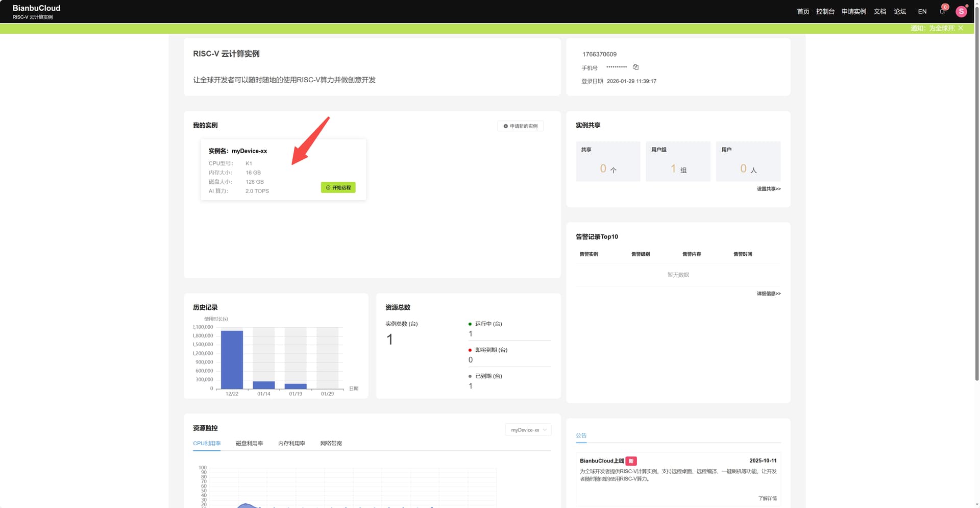
Task: Open the 文档 nav link
Action: point(879,11)
